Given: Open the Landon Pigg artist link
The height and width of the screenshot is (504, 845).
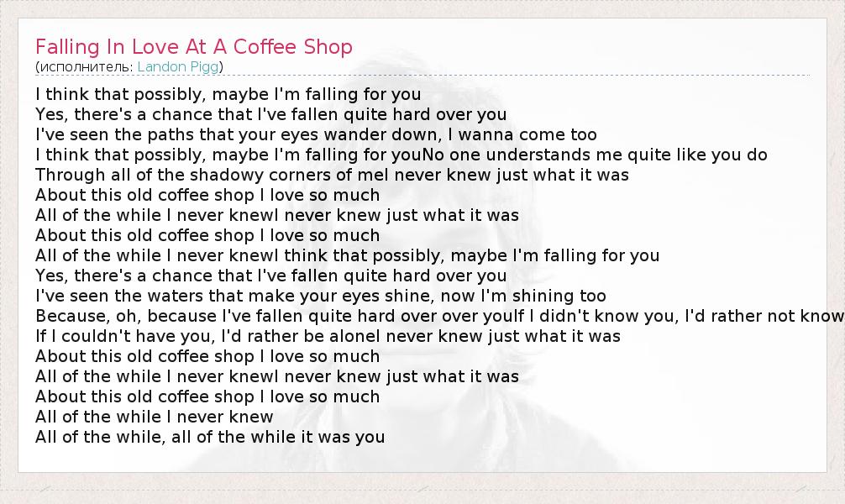Looking at the screenshot, I should click(179, 66).
